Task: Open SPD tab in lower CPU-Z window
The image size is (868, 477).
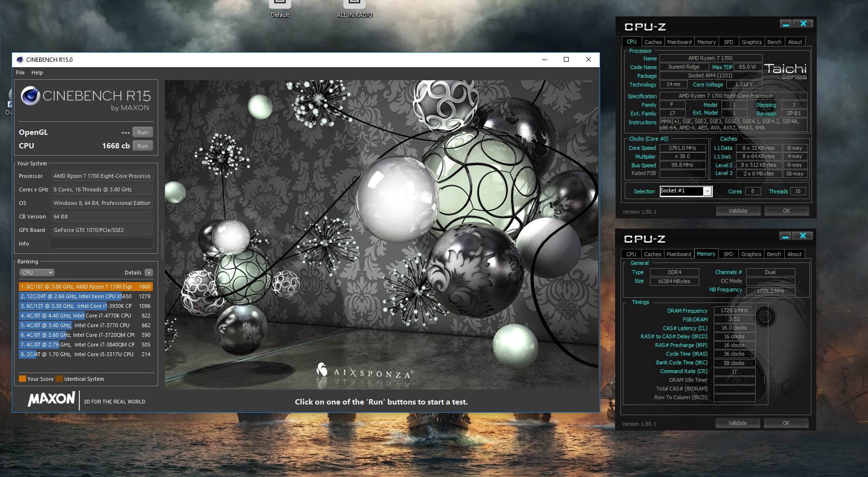Action: click(x=728, y=254)
